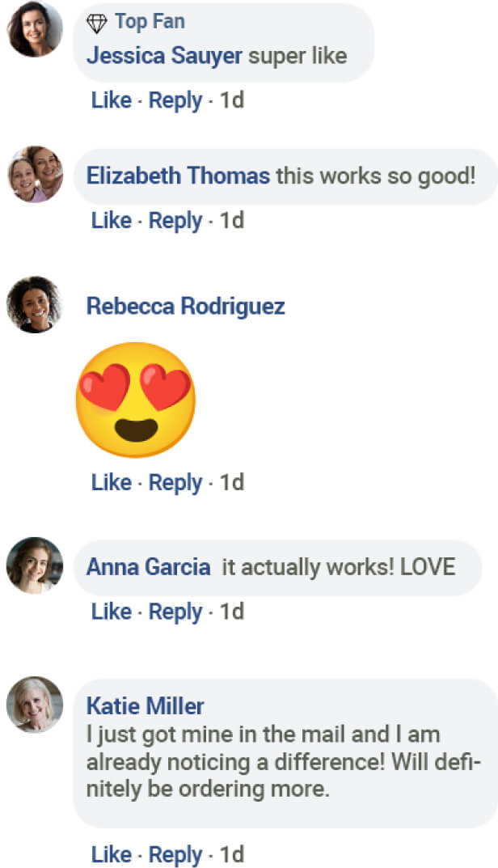Click the Anna Garcia name link

point(148,566)
